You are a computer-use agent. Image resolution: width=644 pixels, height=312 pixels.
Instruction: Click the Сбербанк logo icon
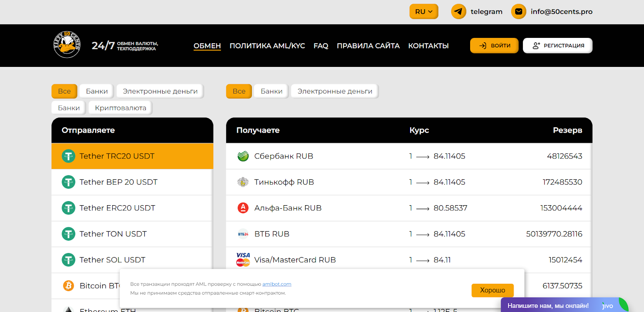click(x=243, y=156)
